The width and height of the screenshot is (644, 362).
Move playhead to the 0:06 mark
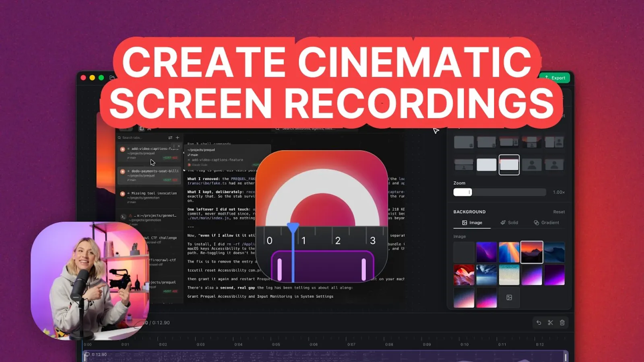click(x=314, y=344)
